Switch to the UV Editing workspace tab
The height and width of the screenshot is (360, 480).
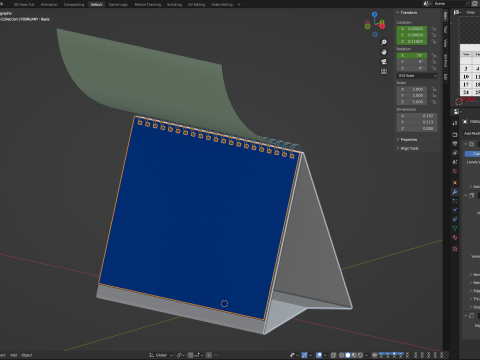(196, 4)
